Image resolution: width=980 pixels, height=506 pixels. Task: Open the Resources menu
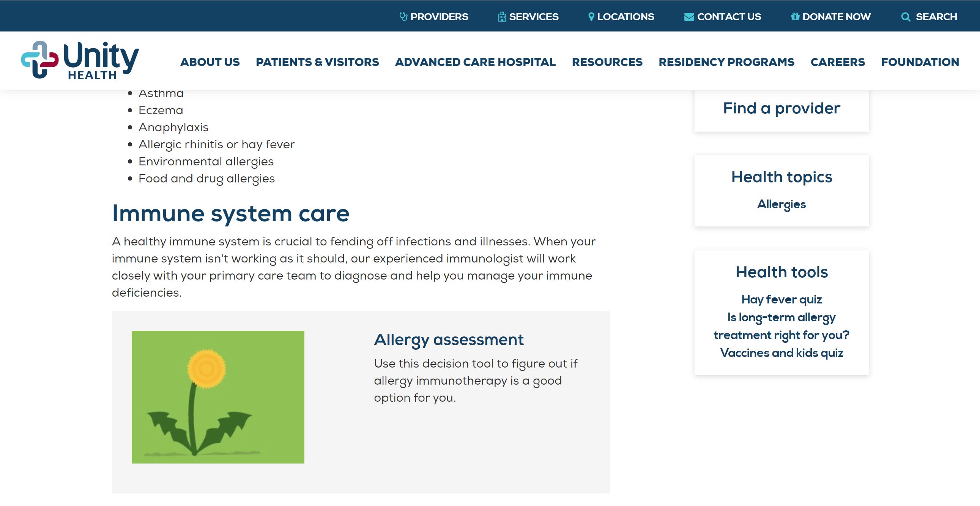607,62
